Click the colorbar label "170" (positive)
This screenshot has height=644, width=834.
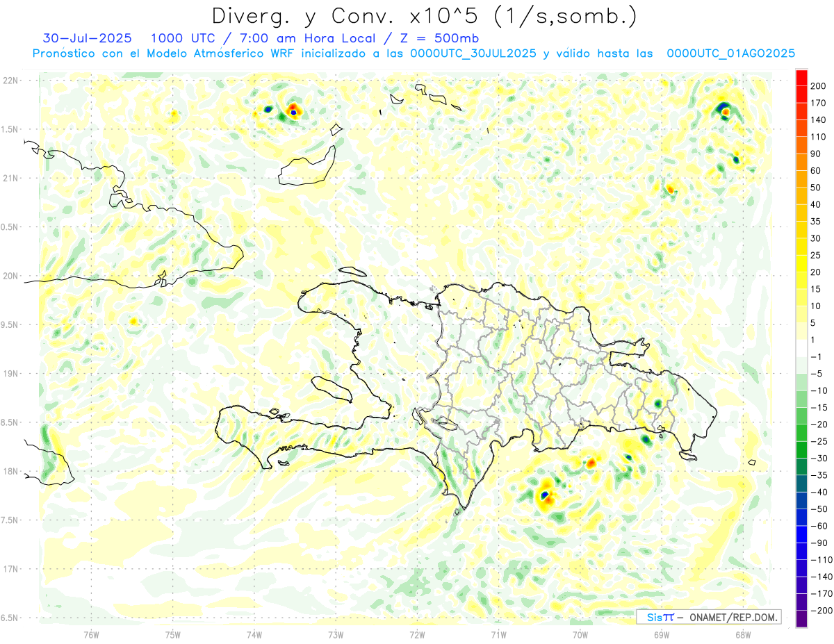pos(818,103)
